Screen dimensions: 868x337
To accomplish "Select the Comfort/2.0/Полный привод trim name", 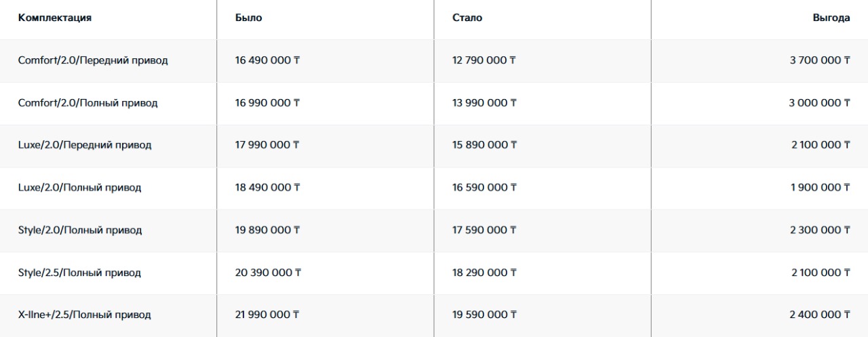I will pos(87,103).
